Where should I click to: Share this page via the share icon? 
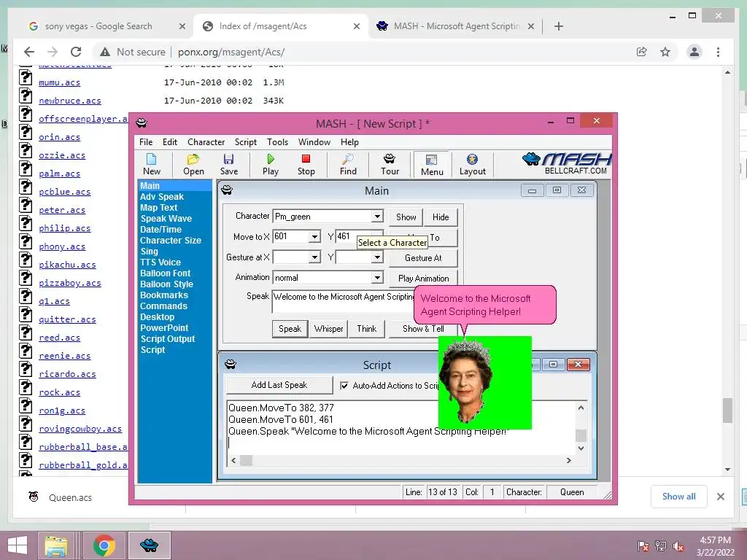641,52
